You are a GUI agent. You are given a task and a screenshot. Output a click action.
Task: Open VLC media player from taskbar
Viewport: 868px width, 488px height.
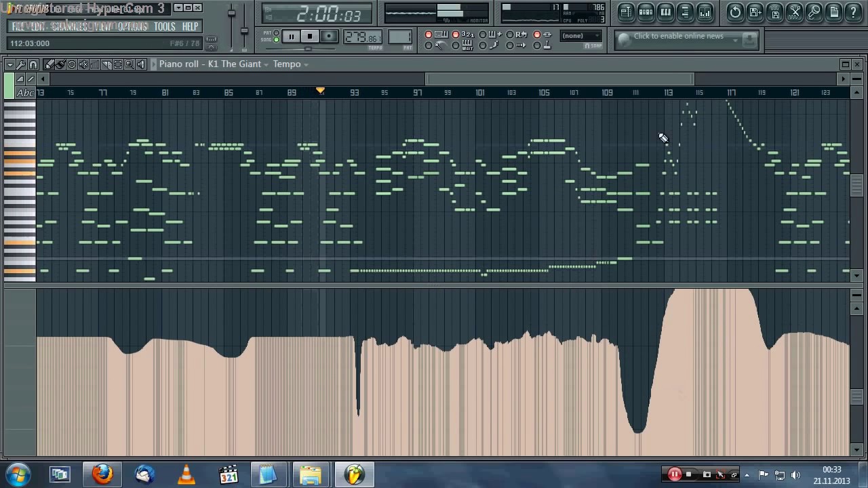186,474
